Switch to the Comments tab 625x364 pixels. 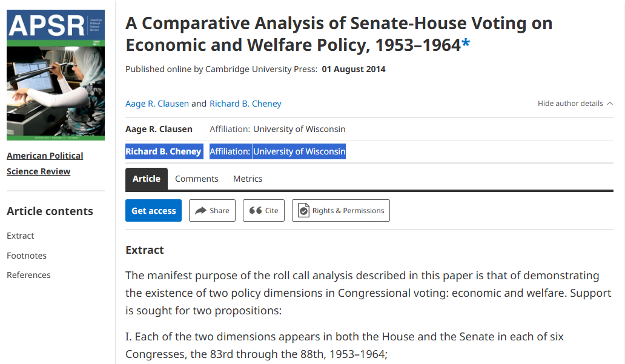point(196,179)
